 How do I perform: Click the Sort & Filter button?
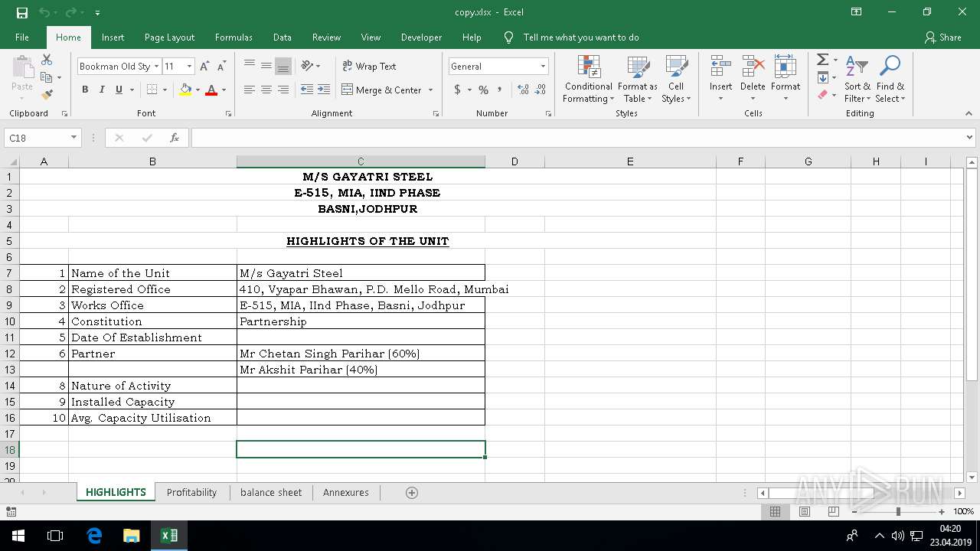pos(857,79)
